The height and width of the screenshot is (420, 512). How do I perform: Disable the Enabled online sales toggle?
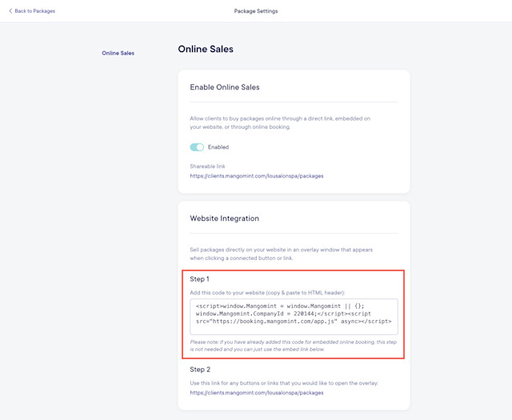[x=197, y=147]
